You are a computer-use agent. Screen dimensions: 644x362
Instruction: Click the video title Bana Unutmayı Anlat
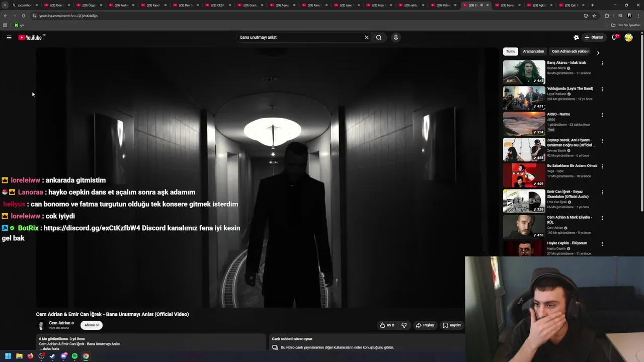pyautogui.click(x=112, y=314)
